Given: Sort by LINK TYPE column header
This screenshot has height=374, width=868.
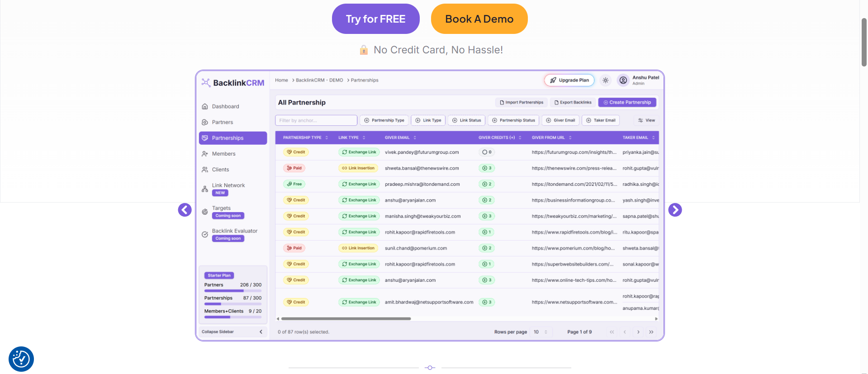Looking at the screenshot, I should 351,137.
